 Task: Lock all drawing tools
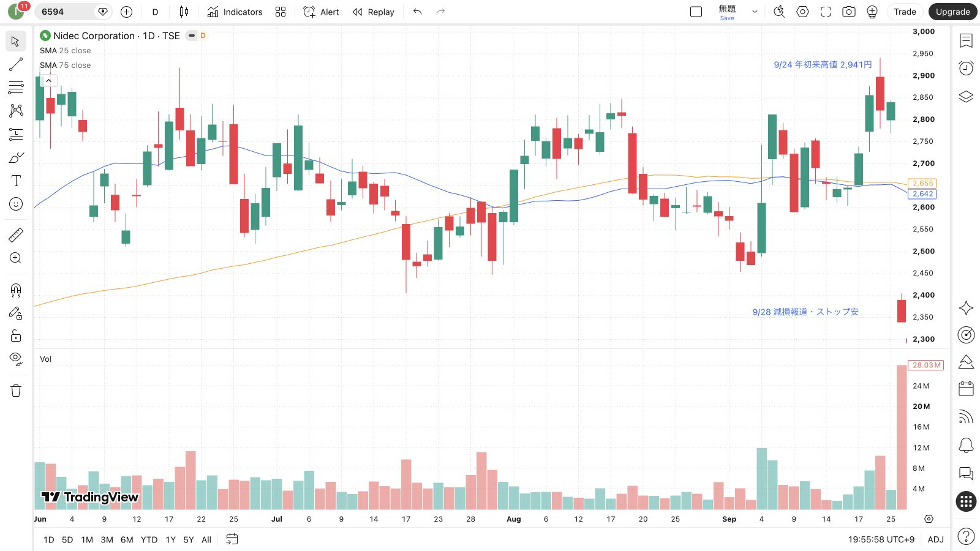[16, 335]
